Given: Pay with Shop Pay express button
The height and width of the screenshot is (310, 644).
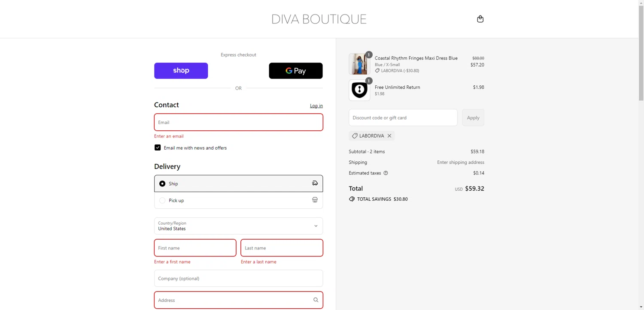Looking at the screenshot, I should click(x=181, y=71).
